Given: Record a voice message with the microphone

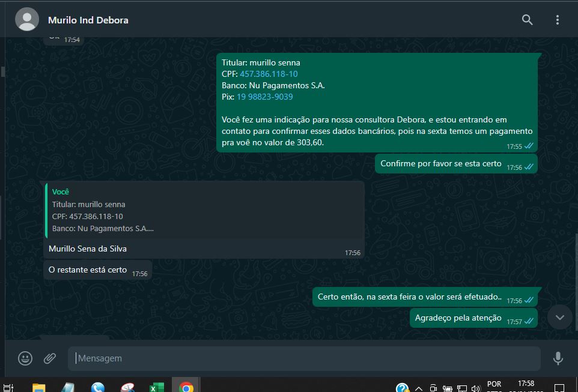Looking at the screenshot, I should click(x=558, y=358).
